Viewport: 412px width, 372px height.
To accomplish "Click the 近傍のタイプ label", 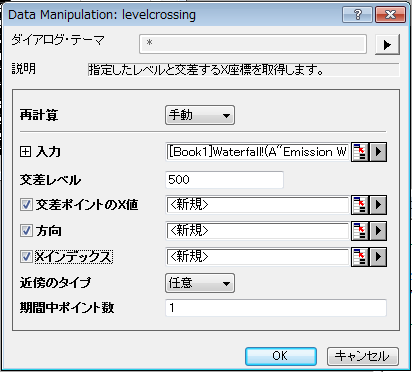I will pyautogui.click(x=55, y=283).
